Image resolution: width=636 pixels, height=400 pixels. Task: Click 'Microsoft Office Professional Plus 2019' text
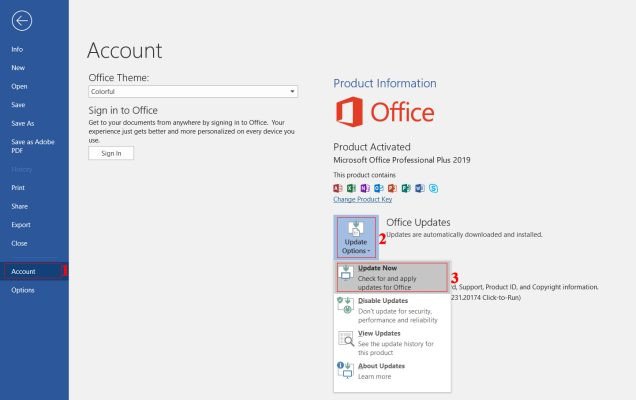pyautogui.click(x=402, y=160)
